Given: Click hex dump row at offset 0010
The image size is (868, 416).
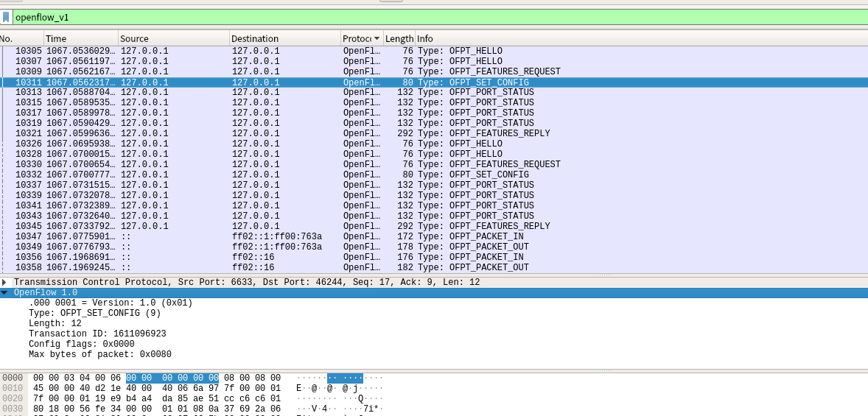Looking at the screenshot, I should 192,388.
